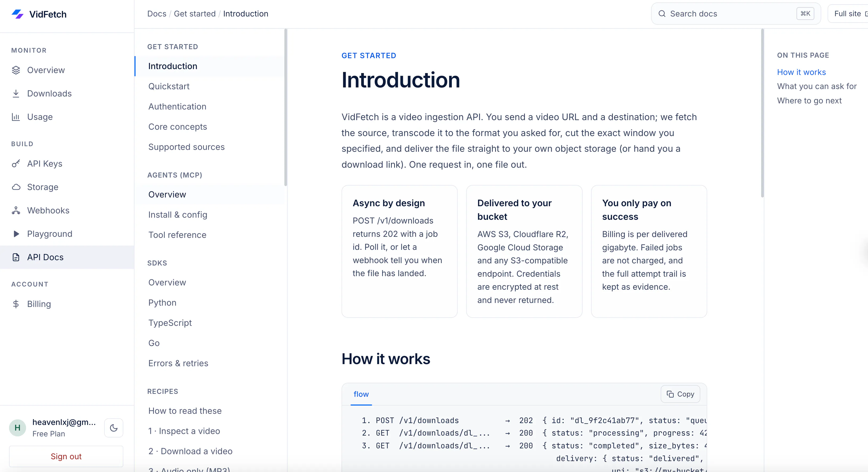Image resolution: width=868 pixels, height=472 pixels.
Task: Open Agents (MCP) Overview page
Action: click(209, 194)
